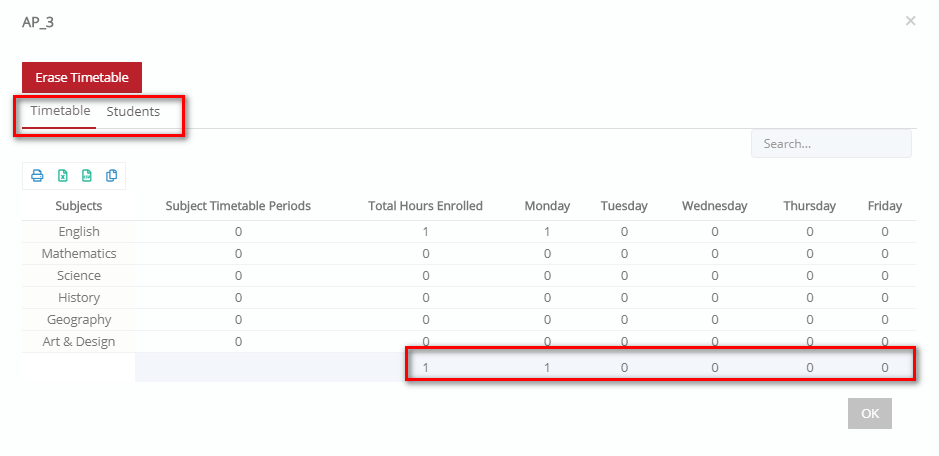939x456 pixels.
Task: Focus the Search input field
Action: click(831, 144)
